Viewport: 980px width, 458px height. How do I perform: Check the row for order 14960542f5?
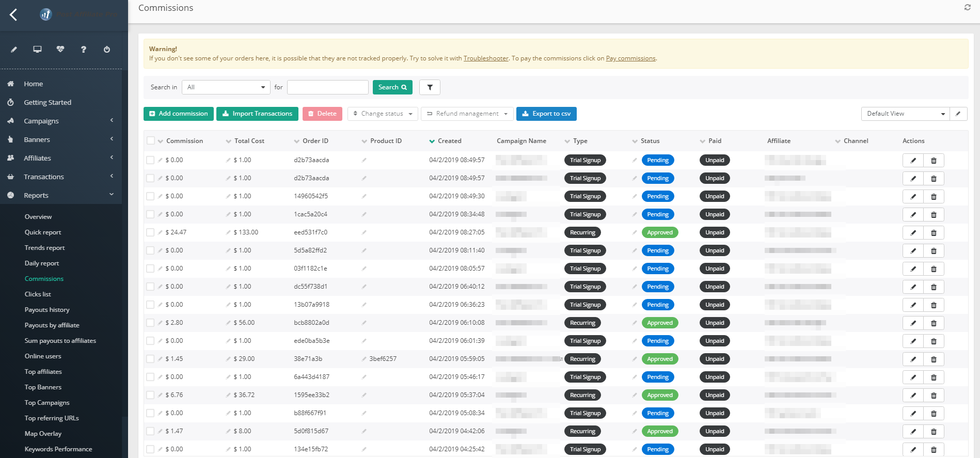(150, 196)
